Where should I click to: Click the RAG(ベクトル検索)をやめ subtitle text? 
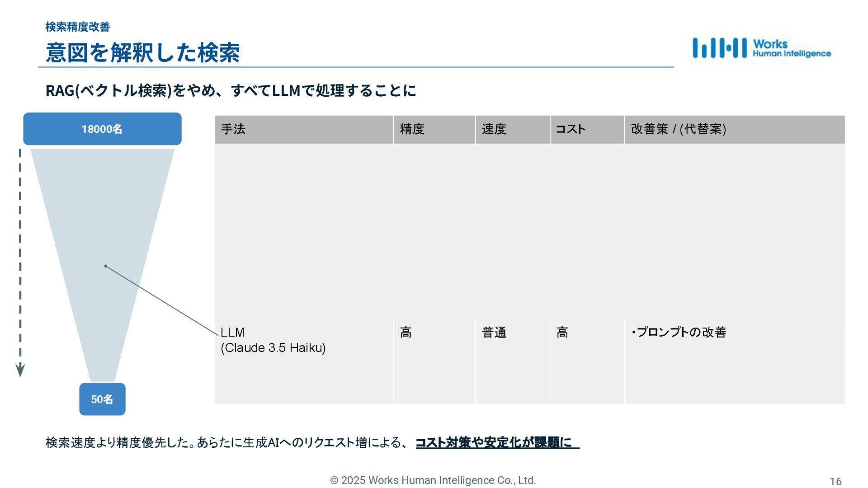[231, 90]
